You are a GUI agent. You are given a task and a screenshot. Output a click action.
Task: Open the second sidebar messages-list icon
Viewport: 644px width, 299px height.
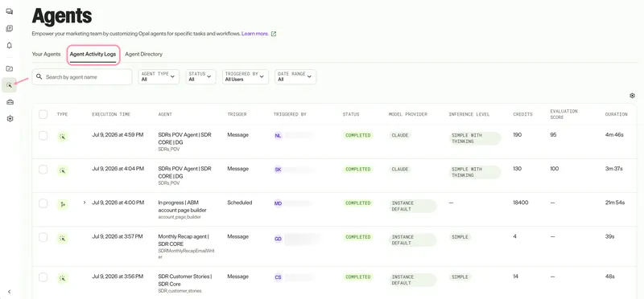(9, 28)
